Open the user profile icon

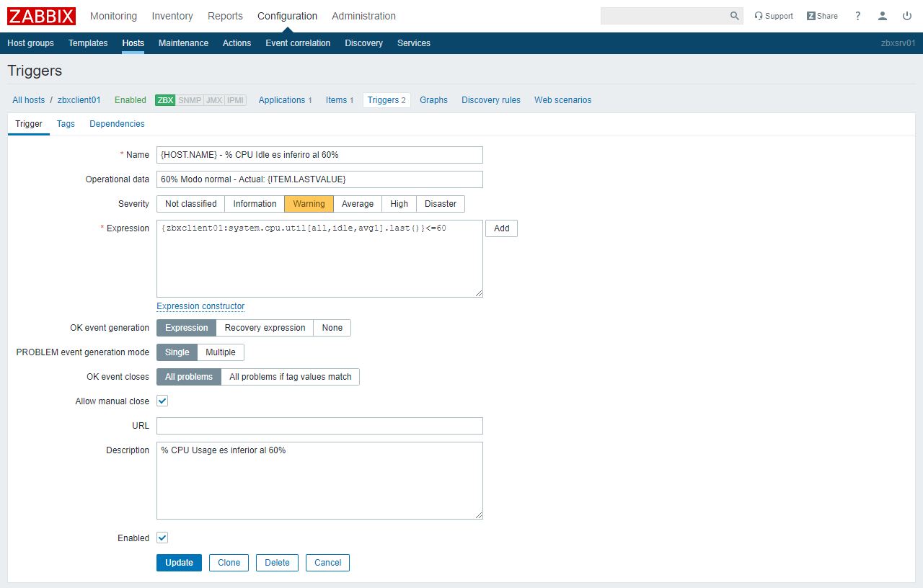coord(883,16)
